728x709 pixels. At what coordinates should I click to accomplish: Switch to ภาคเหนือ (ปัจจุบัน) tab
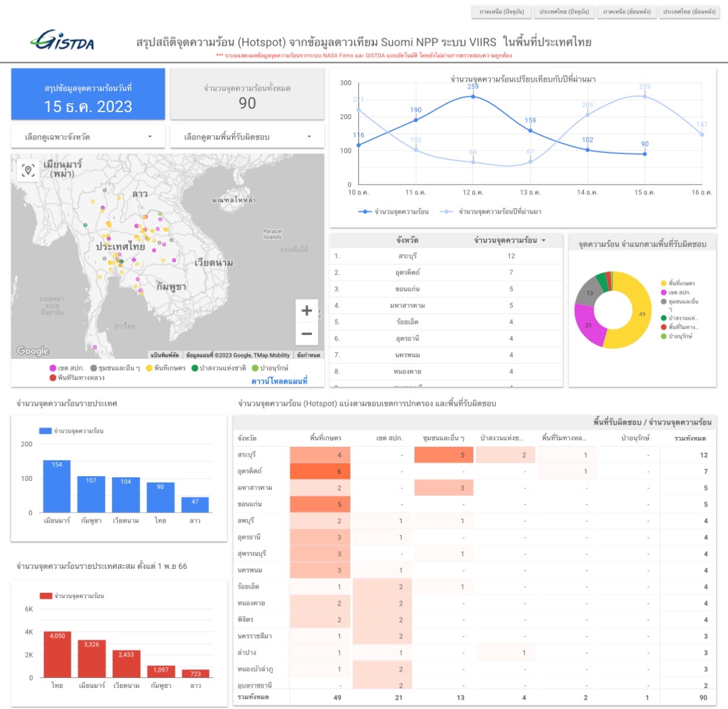pyautogui.click(x=502, y=12)
